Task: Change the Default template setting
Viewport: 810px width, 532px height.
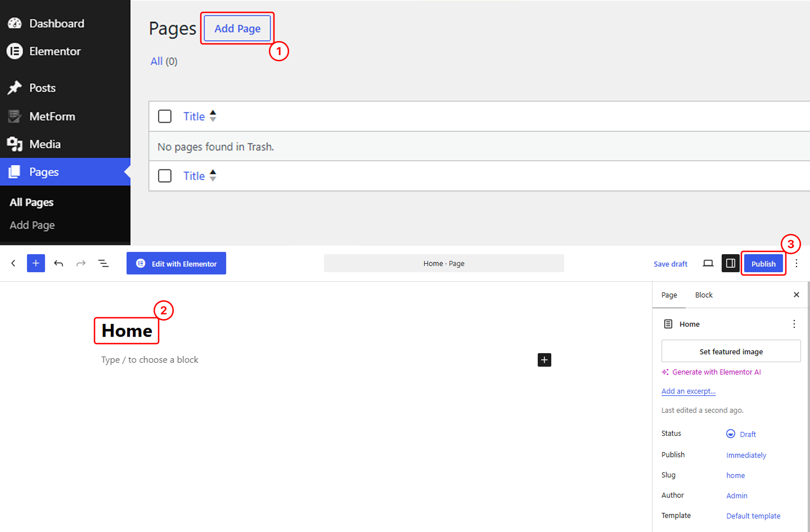Action: click(x=753, y=516)
